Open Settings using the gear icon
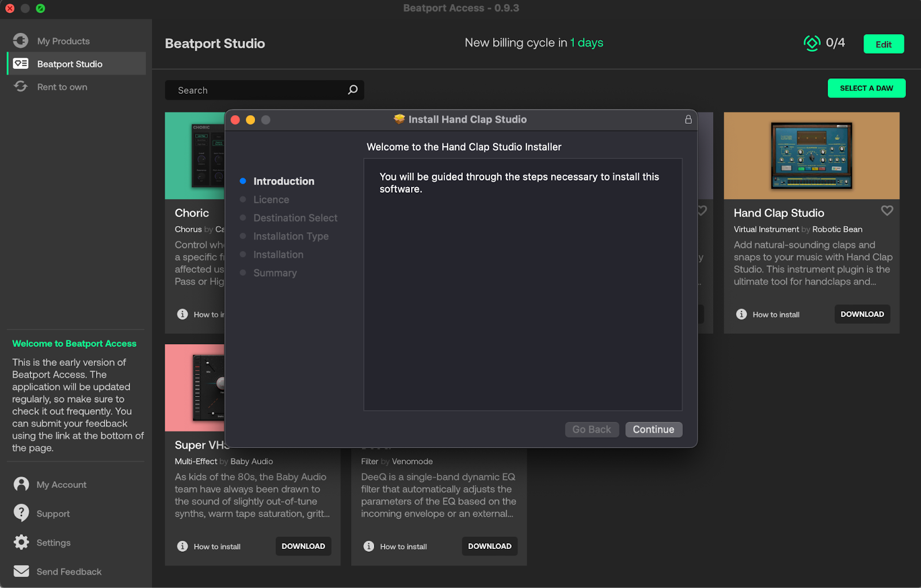The height and width of the screenshot is (588, 921). click(21, 542)
